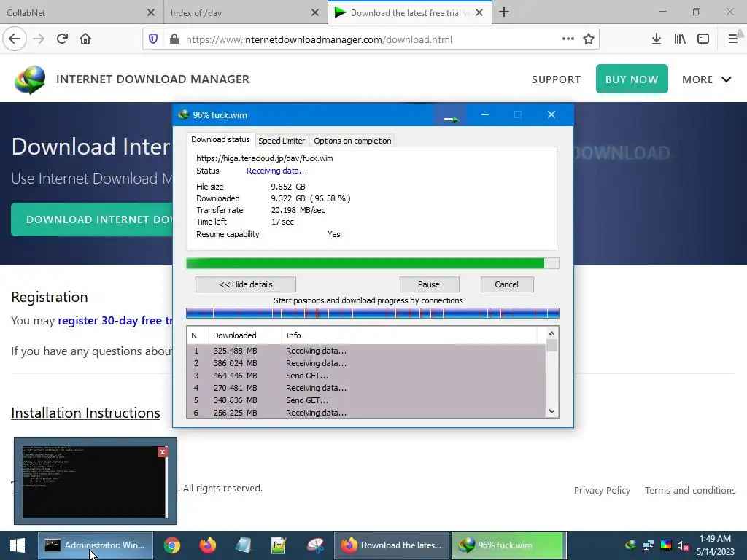The width and height of the screenshot is (747, 560).
Task: Click the green download progress bar
Action: point(372,263)
